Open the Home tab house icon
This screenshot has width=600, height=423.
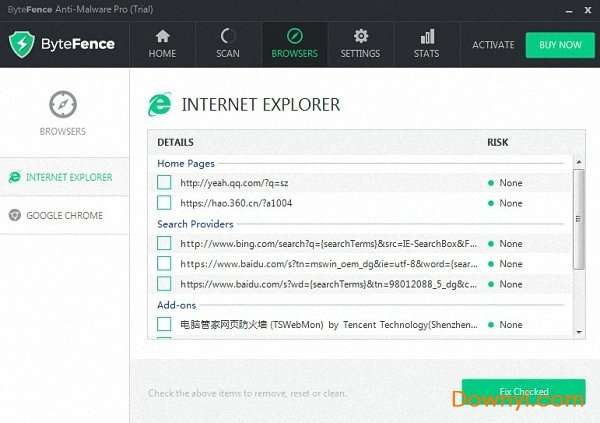pyautogui.click(x=163, y=36)
